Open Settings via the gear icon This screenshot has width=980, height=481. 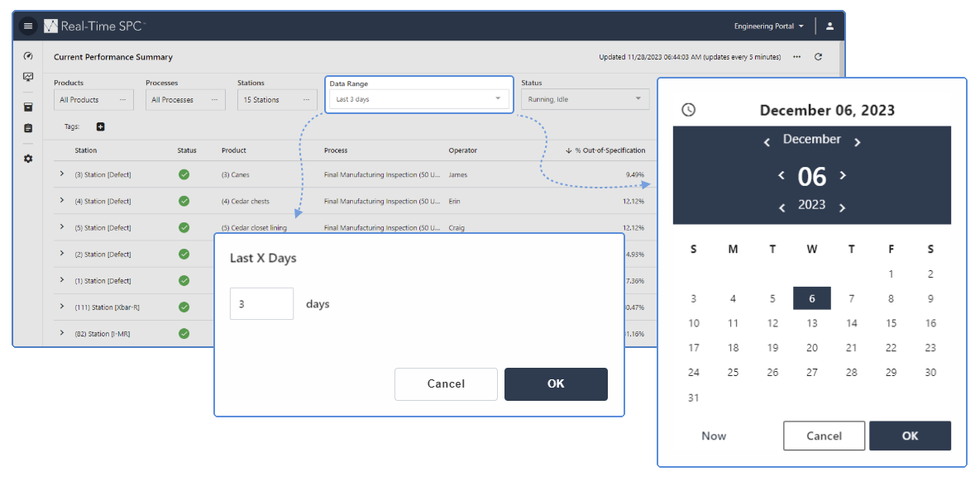[27, 159]
